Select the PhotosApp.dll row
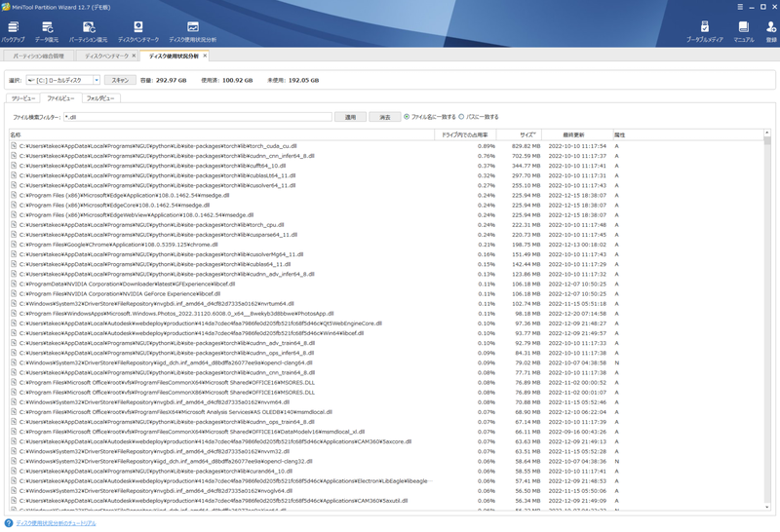 [x=386, y=314]
